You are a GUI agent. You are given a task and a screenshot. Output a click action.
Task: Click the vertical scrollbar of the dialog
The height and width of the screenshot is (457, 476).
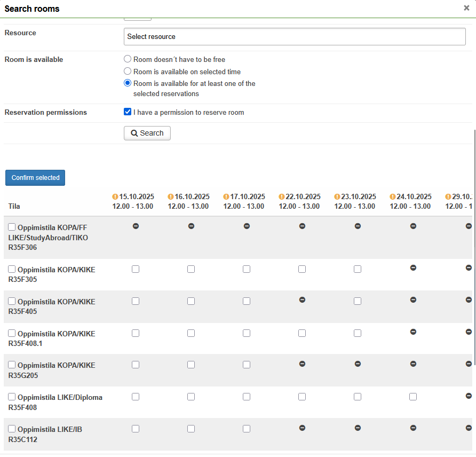coord(474,246)
